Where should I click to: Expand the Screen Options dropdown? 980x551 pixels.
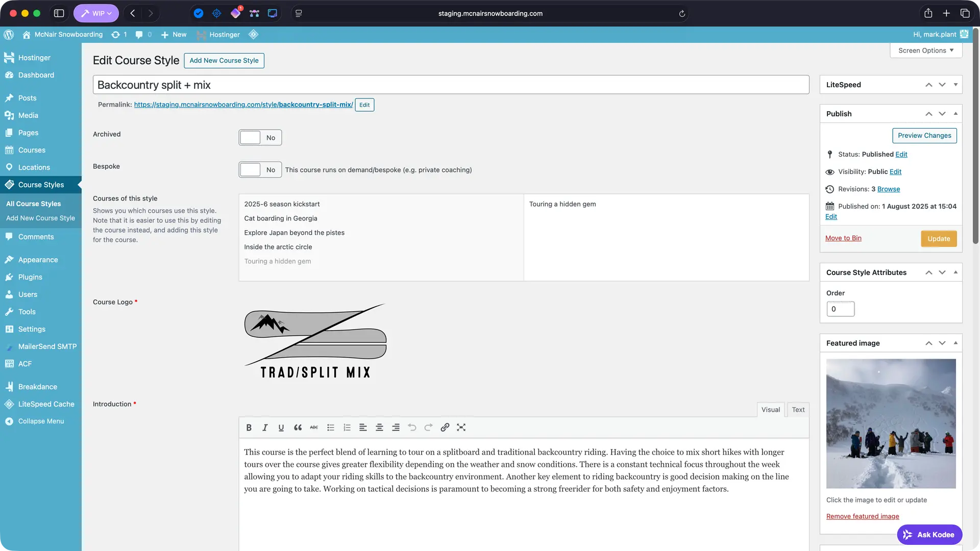[925, 51]
